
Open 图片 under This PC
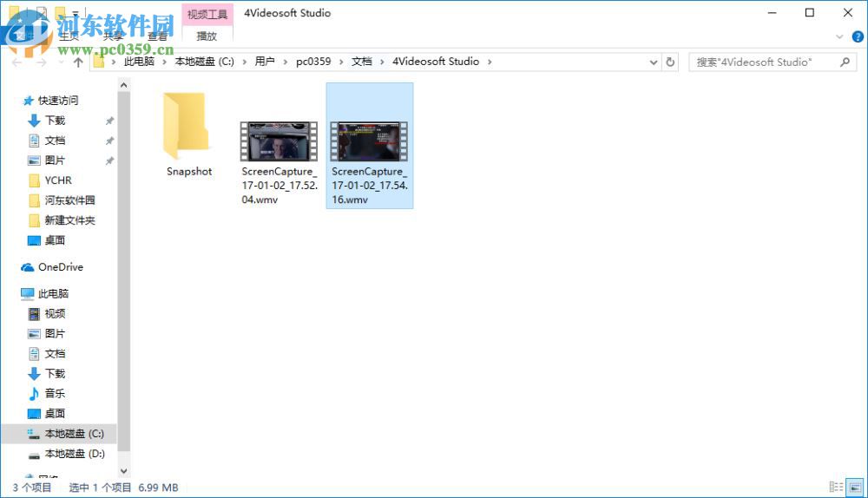click(x=56, y=334)
